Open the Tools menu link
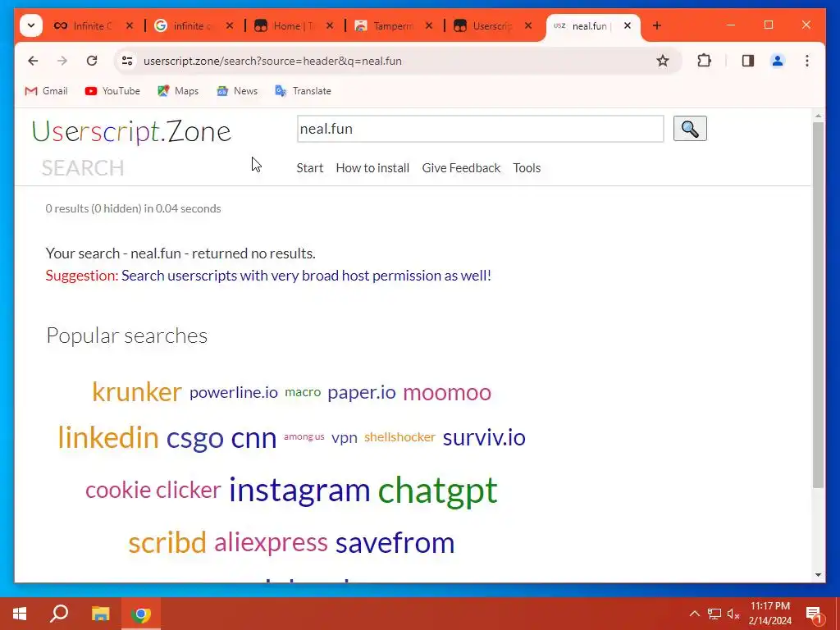 click(x=527, y=167)
